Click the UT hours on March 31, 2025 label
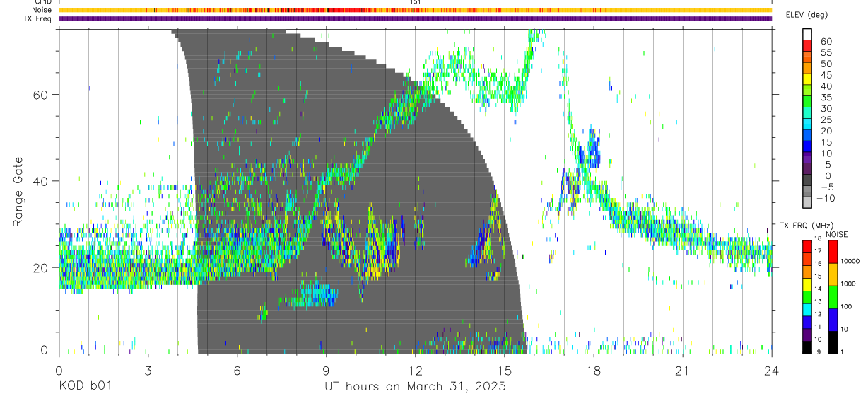This screenshot has width=868, height=401. click(415, 387)
